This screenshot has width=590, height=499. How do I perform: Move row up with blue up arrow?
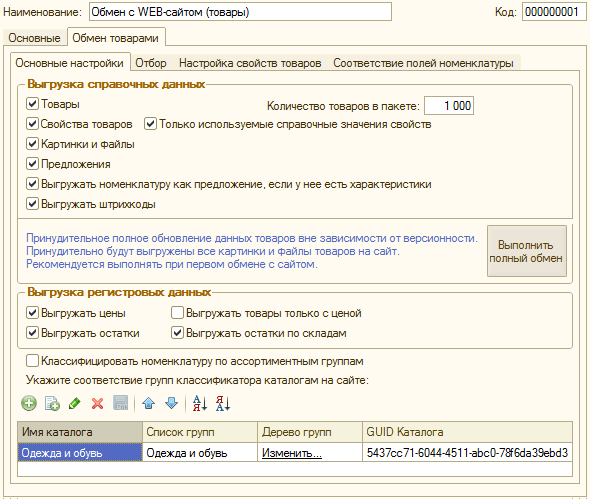coord(149,403)
